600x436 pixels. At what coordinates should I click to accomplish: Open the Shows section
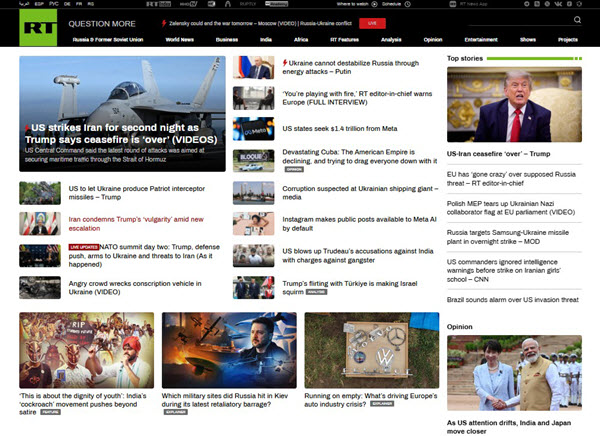tap(528, 39)
